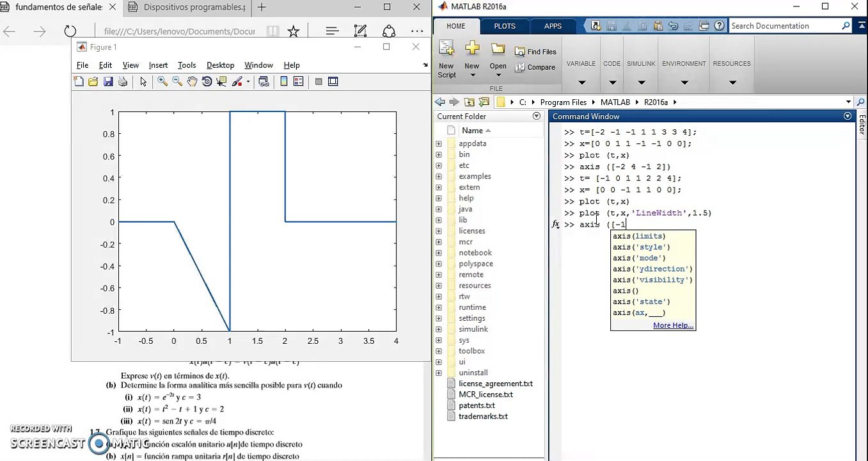Viewport: 868px width, 461px height.
Task: Switch to the PLOTS tab
Action: 504,26
